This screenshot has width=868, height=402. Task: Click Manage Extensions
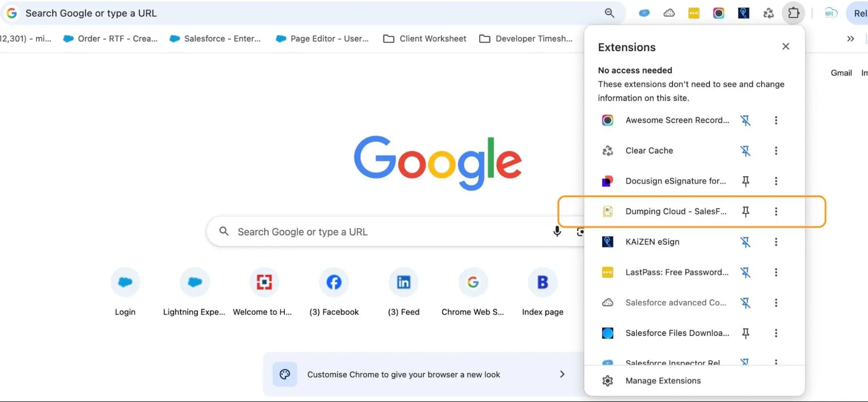point(694,381)
